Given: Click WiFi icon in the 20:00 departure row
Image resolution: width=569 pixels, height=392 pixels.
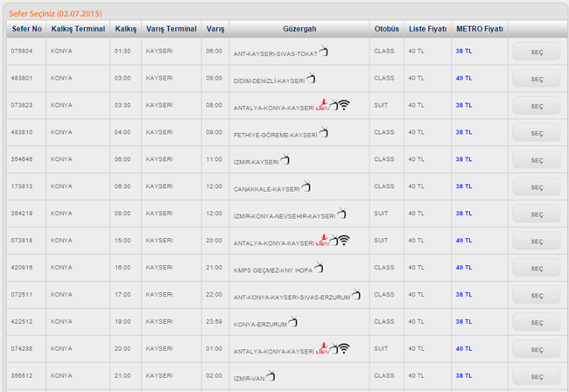Looking at the screenshot, I should point(344,348).
